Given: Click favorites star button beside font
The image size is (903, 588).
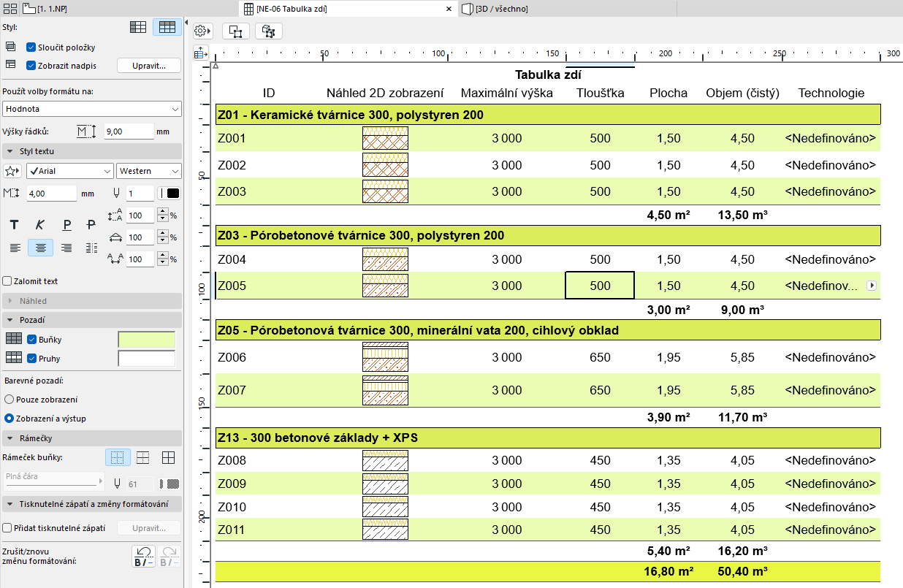Looking at the screenshot, I should [x=12, y=171].
